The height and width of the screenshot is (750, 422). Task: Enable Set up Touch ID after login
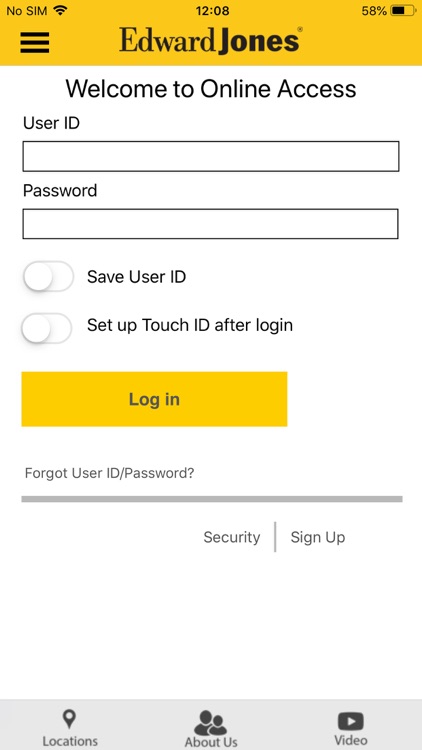point(47,328)
